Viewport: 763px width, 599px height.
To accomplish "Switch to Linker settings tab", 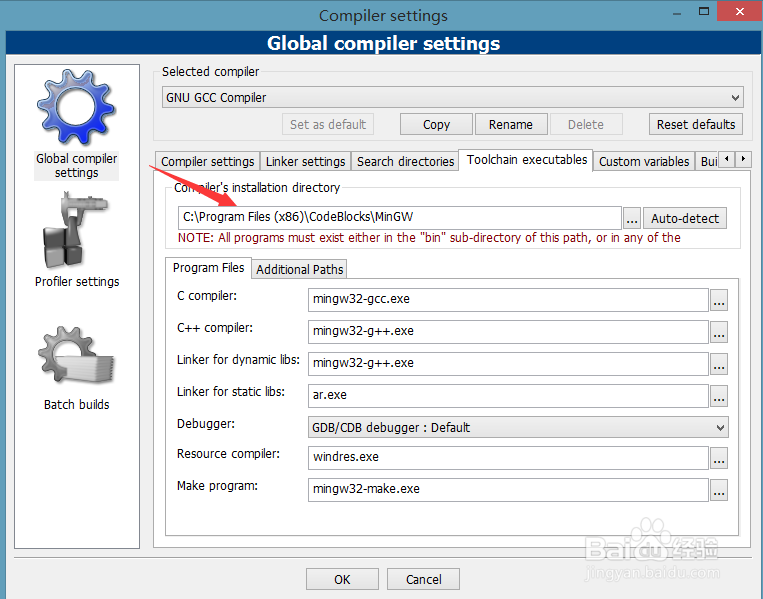I will click(x=306, y=162).
